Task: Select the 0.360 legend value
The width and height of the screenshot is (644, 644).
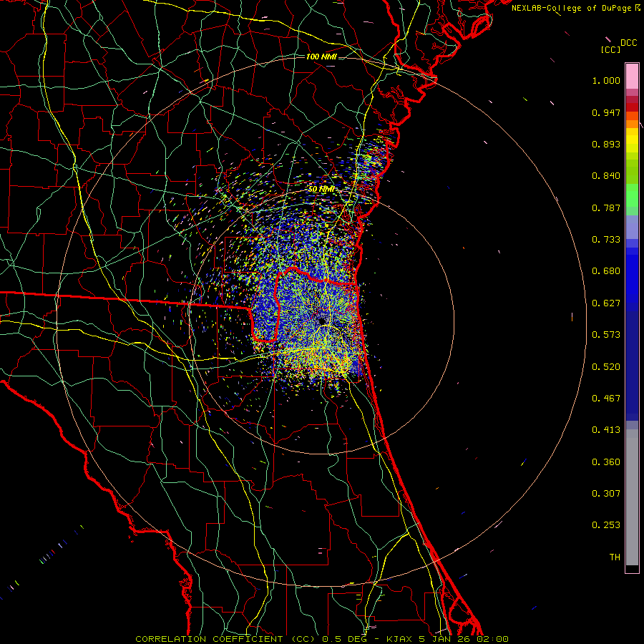Action: (606, 462)
